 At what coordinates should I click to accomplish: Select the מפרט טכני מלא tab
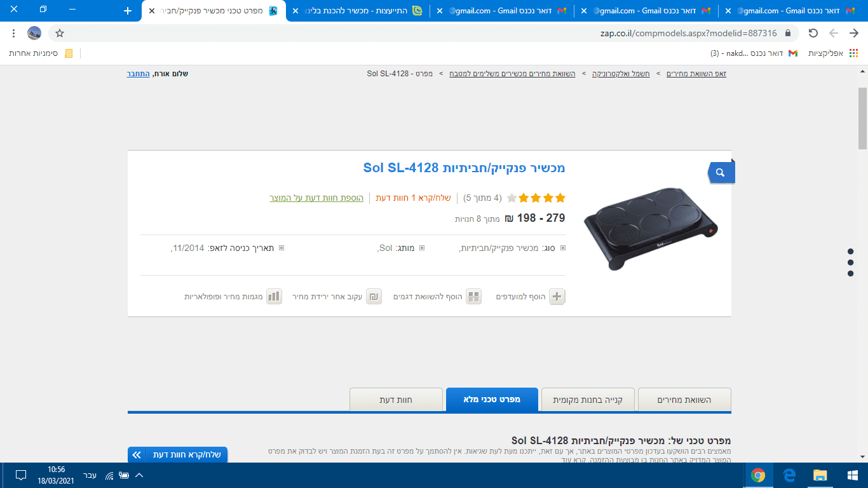[492, 400]
